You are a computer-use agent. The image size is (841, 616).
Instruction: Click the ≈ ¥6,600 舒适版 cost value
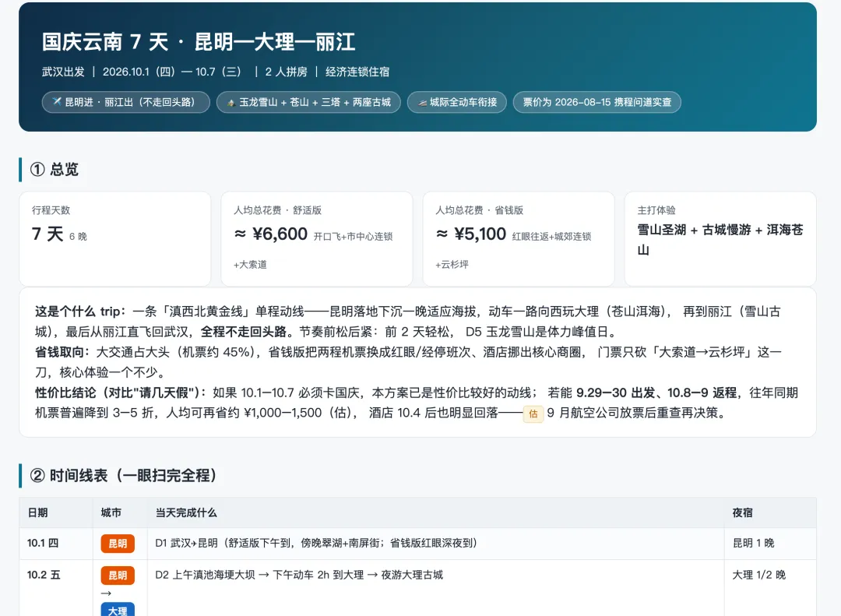pyautogui.click(x=271, y=234)
